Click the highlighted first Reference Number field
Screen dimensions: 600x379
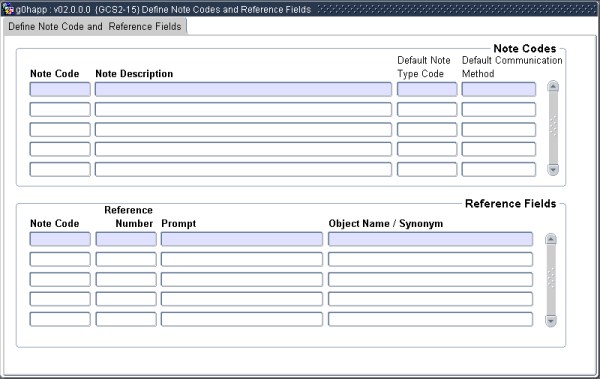(x=126, y=239)
